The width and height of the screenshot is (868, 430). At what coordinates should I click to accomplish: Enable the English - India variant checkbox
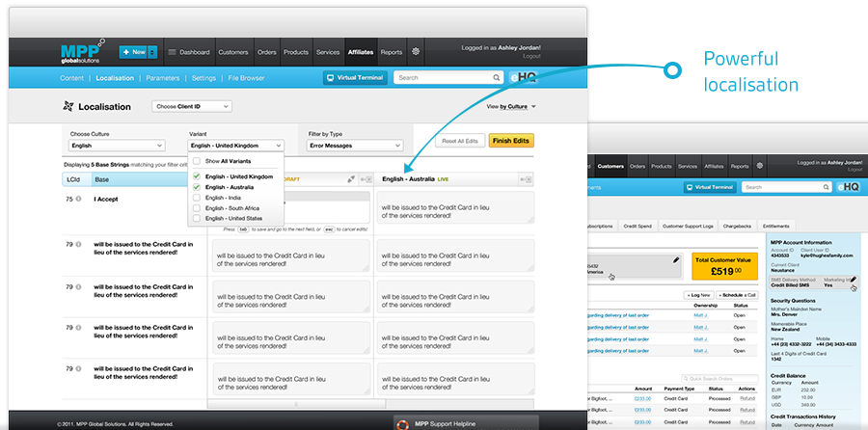[x=197, y=198]
